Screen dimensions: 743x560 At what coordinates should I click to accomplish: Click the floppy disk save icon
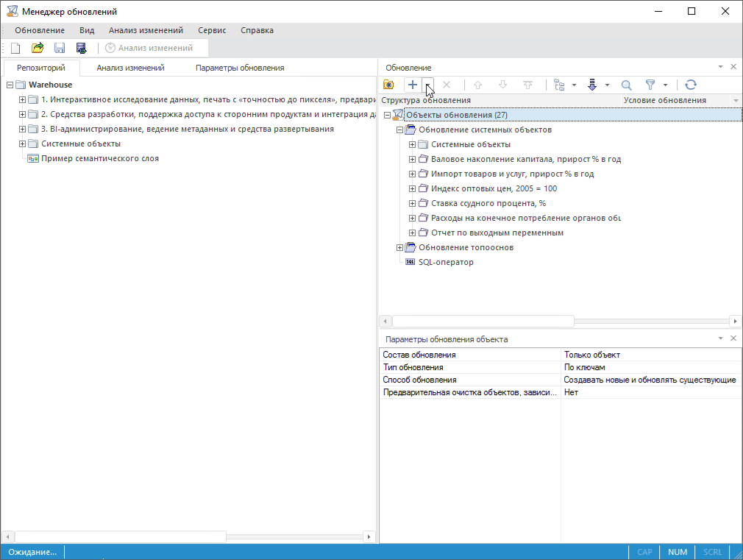pos(60,48)
